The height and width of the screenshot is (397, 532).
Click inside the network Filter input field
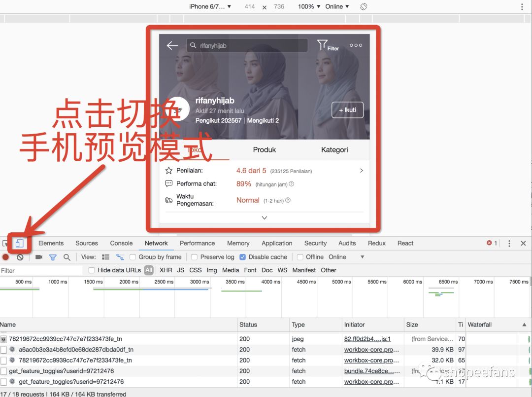[39, 270]
